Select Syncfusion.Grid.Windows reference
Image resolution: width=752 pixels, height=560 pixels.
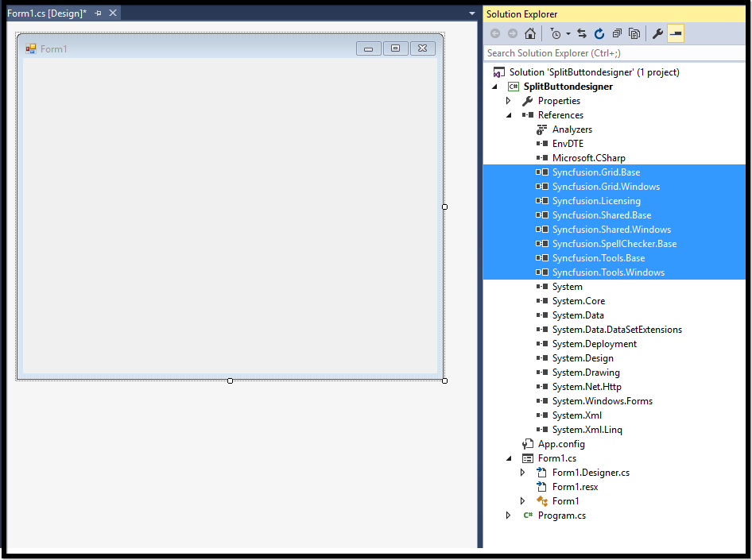coord(606,187)
